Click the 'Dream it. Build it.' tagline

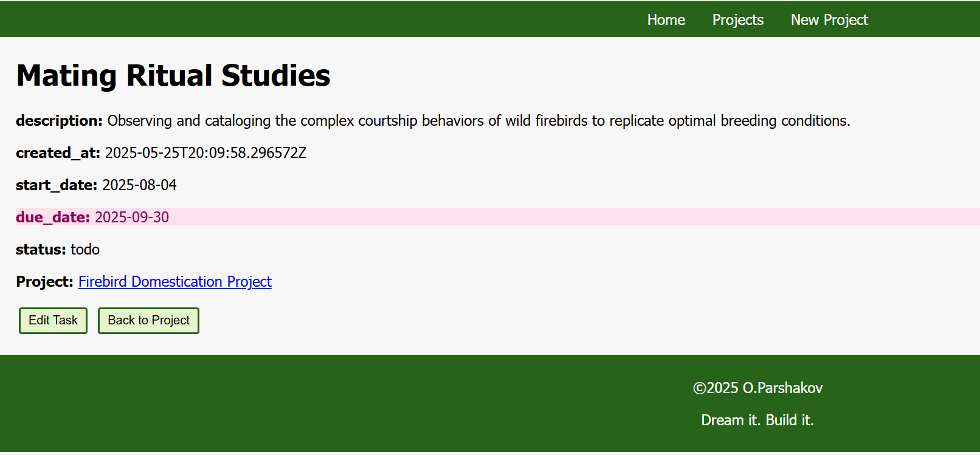tap(757, 420)
